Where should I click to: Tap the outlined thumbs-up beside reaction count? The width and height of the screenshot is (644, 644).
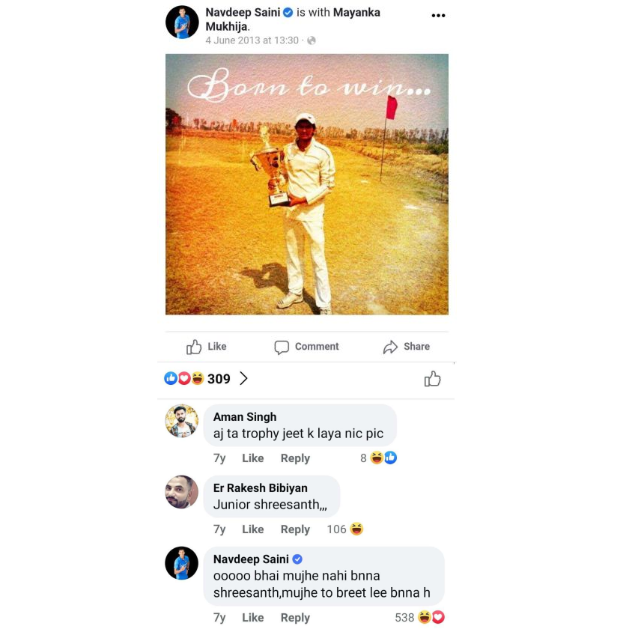pos(433,379)
